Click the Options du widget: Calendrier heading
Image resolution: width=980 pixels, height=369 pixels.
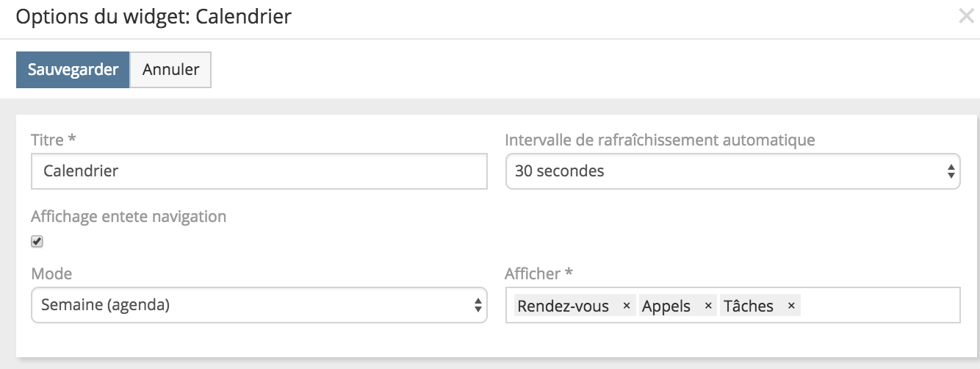pos(154,17)
